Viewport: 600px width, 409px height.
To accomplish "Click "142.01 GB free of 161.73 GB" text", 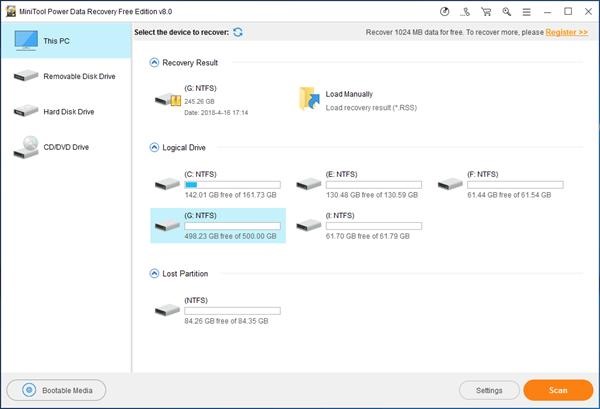I will [x=230, y=195].
